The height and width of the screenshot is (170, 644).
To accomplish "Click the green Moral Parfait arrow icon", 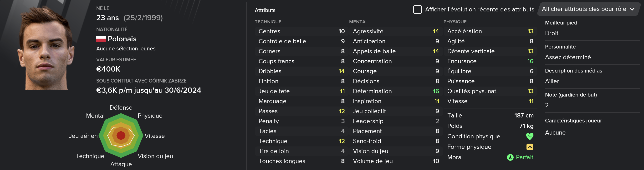I will (510, 157).
